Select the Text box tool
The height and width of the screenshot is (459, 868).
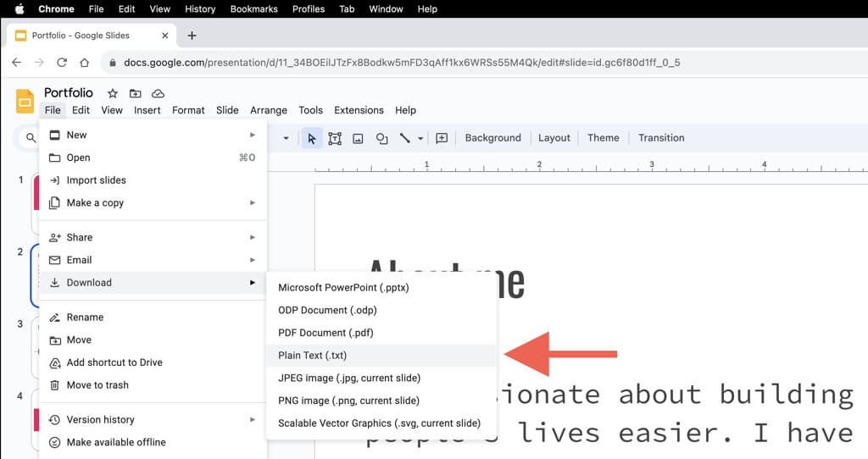coord(335,138)
